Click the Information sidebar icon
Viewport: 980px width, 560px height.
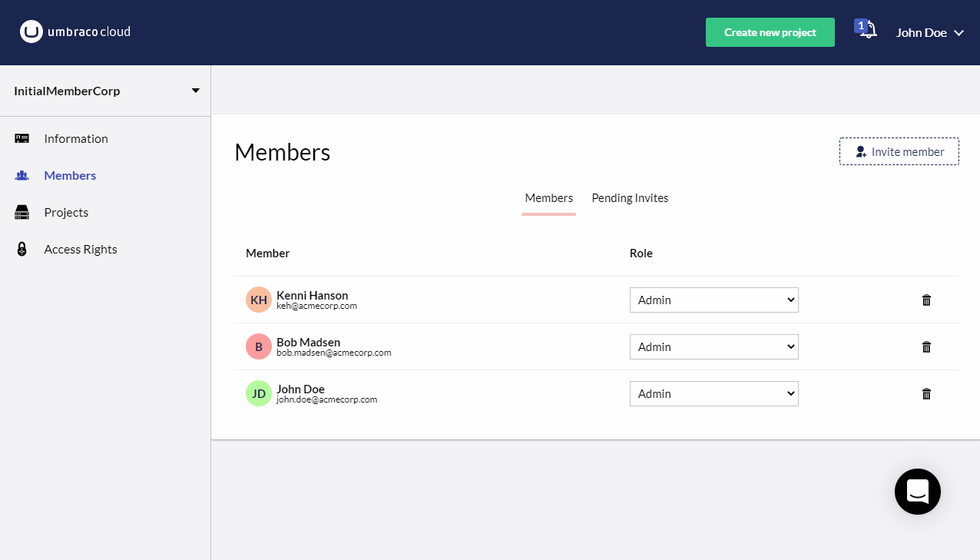[x=22, y=138]
